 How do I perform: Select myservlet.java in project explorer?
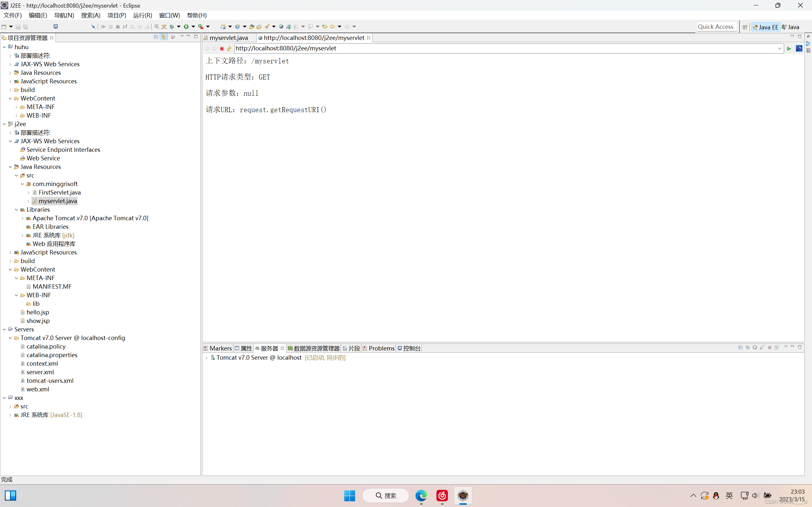coord(57,200)
